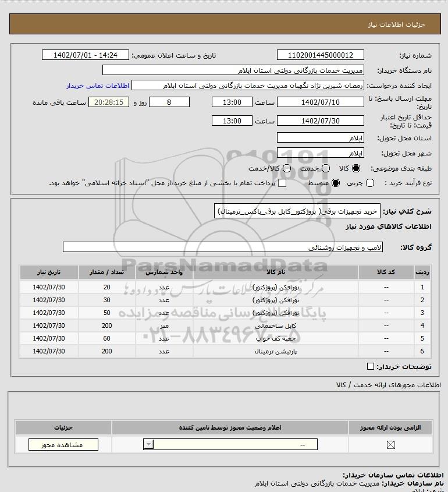Toggle the اسناد خزانه اسلامی payment checkbox

(x=282, y=183)
